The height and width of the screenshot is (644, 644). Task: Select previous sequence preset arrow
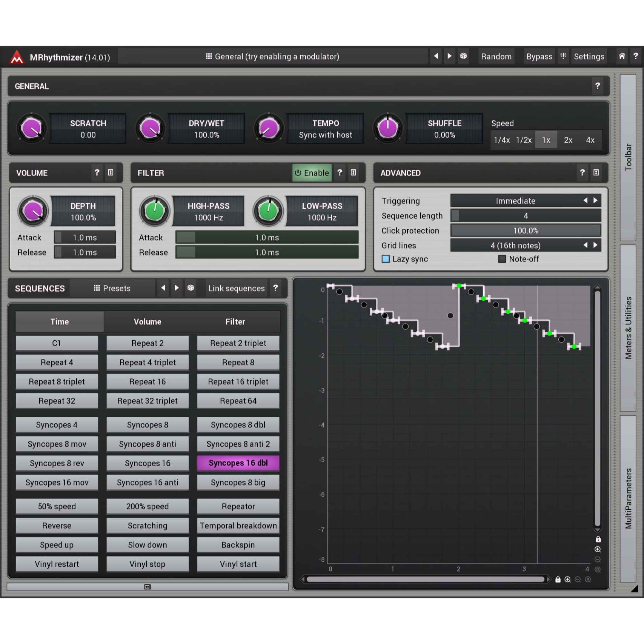tap(163, 288)
